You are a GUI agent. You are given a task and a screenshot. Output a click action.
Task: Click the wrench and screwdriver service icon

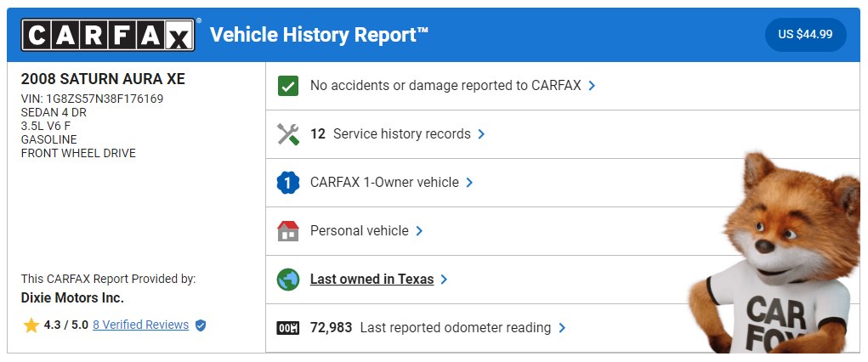(x=288, y=134)
